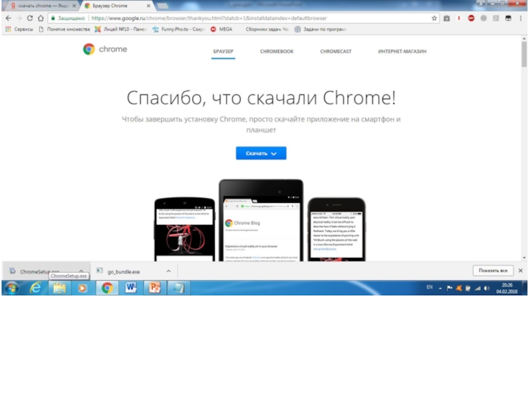The image size is (532, 399).
Task: Open the volume speaker tray icon
Action: (487, 289)
